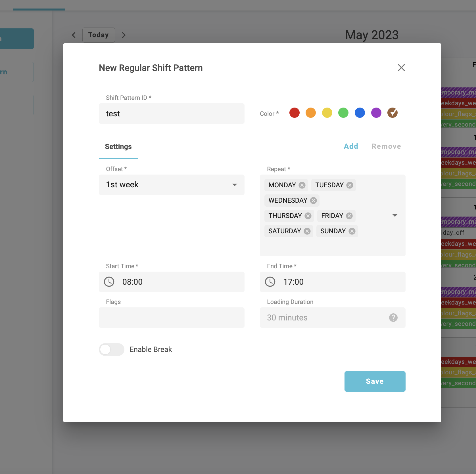Screen dimensions: 476x474
Task: Go to next month with right chevron
Action: (124, 35)
